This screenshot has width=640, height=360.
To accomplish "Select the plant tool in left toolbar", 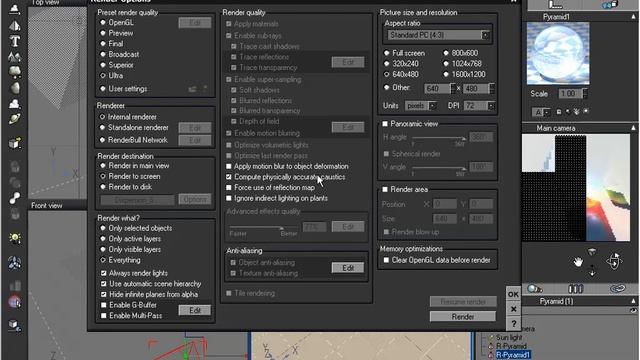I will (x=15, y=72).
